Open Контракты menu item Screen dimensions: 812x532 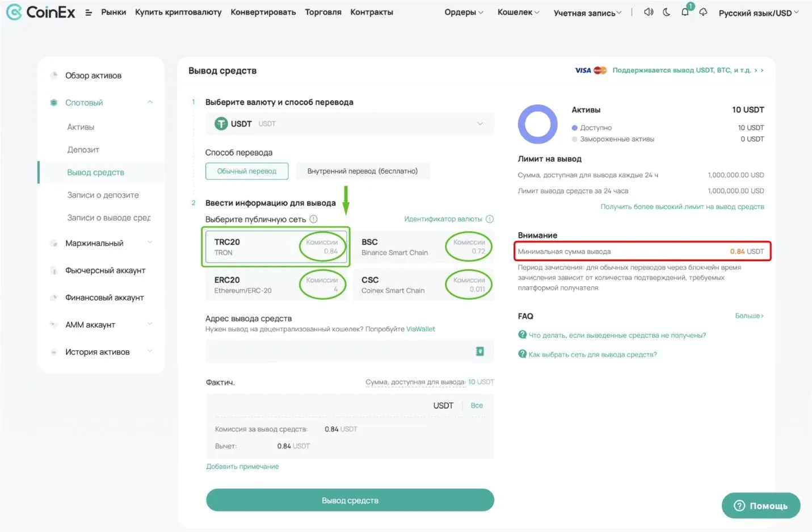(372, 12)
